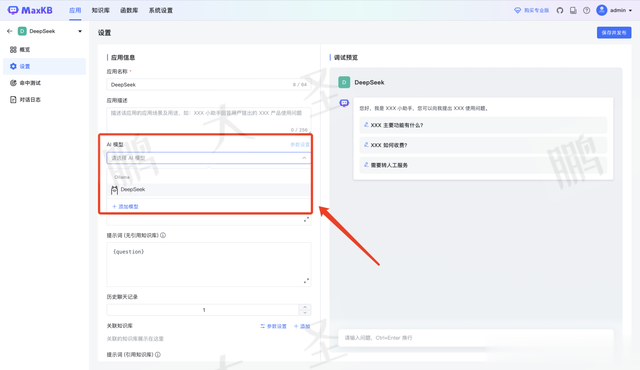Screen dimensions: 640x370
Task: Open the DeepSeek application switcher dropdown
Action: coord(80,31)
